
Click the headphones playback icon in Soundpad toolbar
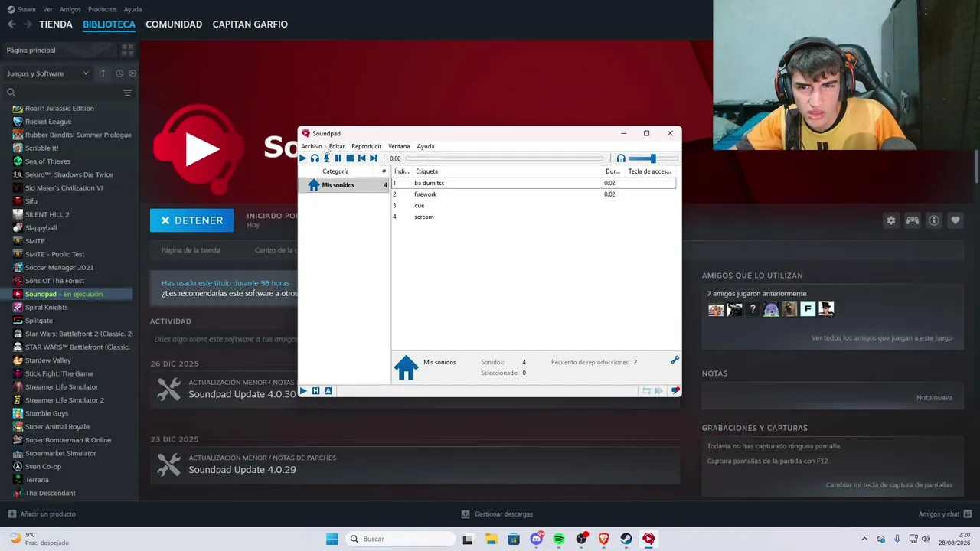tap(315, 158)
